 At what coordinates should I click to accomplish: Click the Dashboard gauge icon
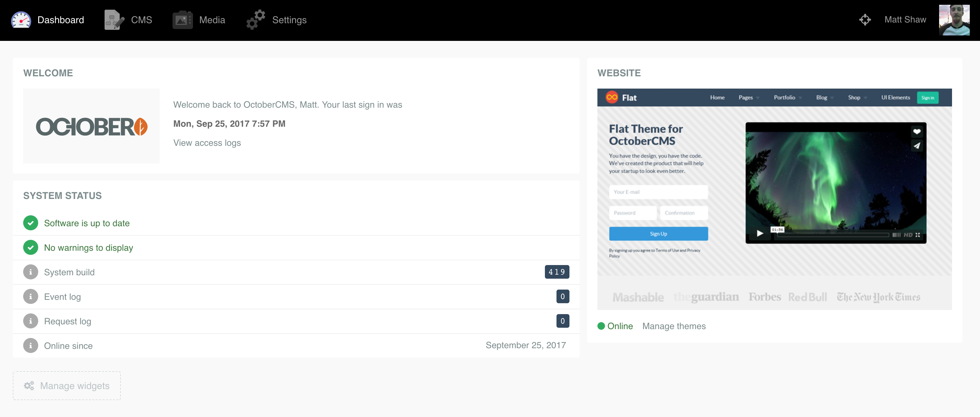[x=21, y=20]
